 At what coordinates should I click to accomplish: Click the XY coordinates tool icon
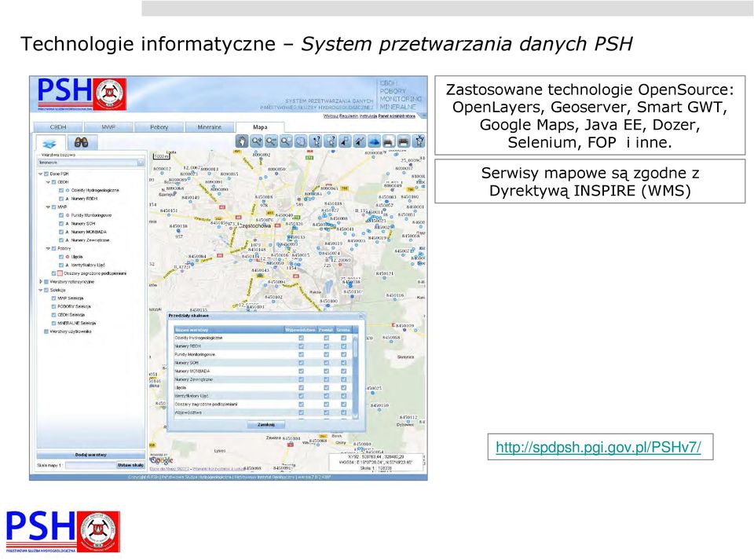(x=419, y=141)
